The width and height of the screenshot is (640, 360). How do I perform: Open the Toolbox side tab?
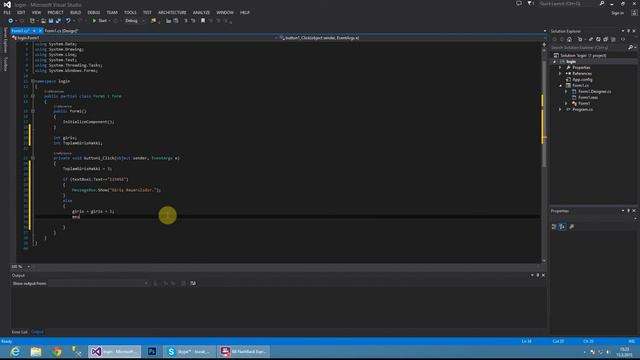tap(5, 64)
